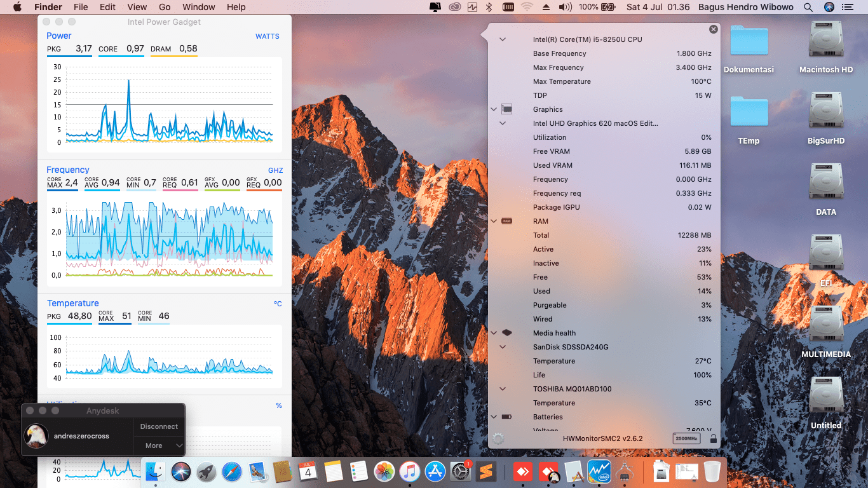
Task: Click Disconnect in the Anydesk window
Action: (x=159, y=426)
